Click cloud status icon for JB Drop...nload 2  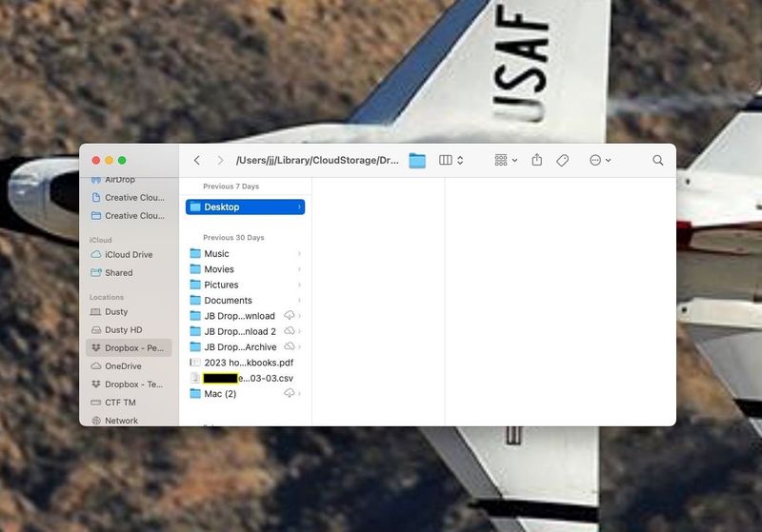290,330
